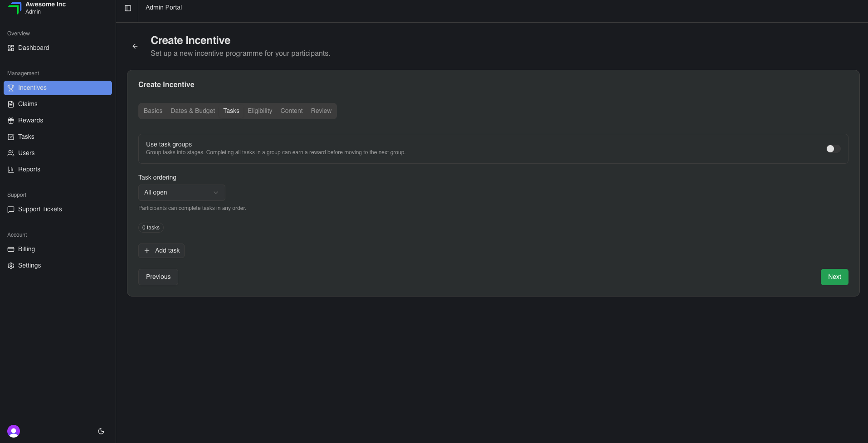Click the Awesome Inc logo icon
Screen dimensions: 868x443
tap(15, 8)
